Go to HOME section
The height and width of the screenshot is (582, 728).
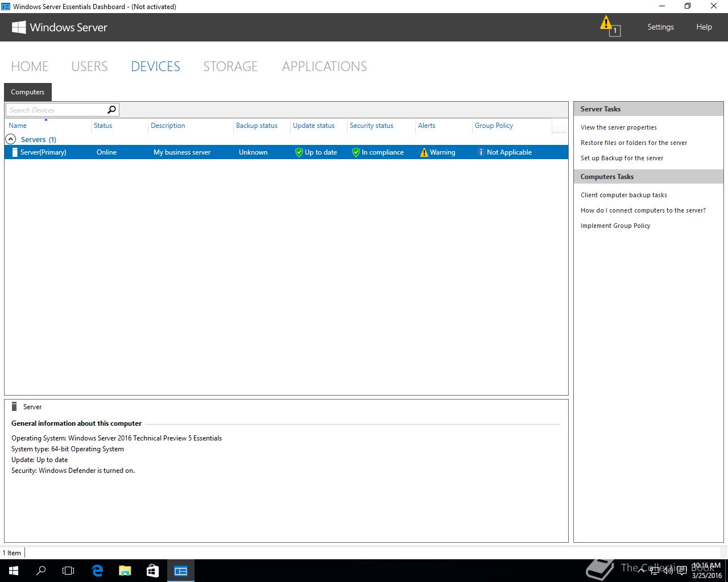(x=30, y=66)
